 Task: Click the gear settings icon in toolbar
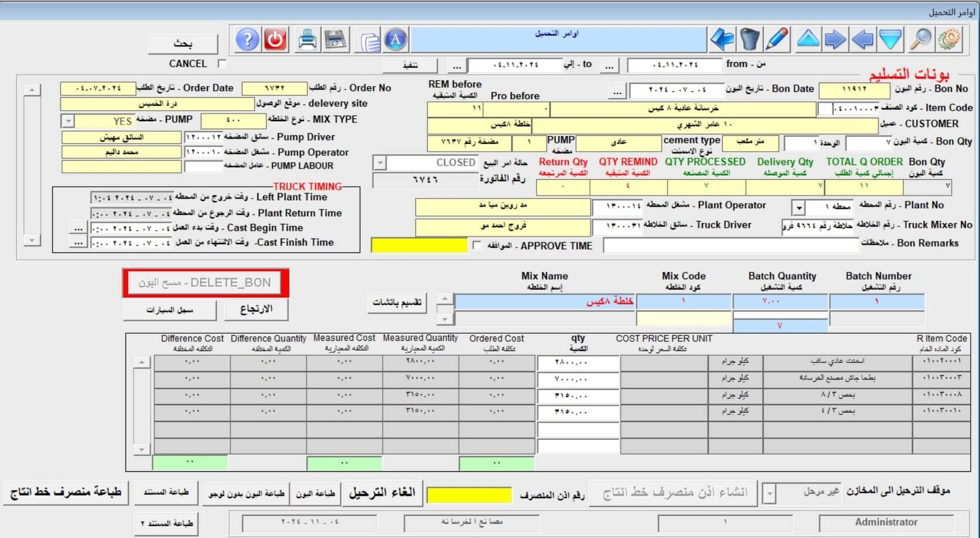(949, 40)
